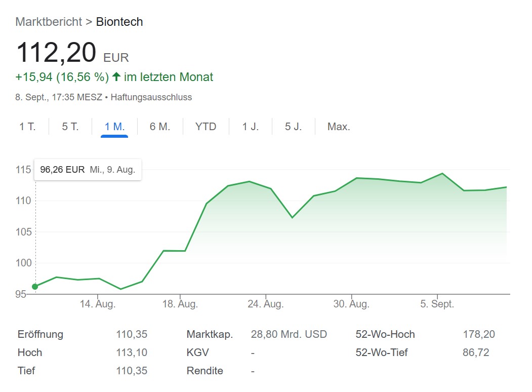This screenshot has width=532, height=392.
Task: Click the Eröffnung label
Action: point(40,334)
